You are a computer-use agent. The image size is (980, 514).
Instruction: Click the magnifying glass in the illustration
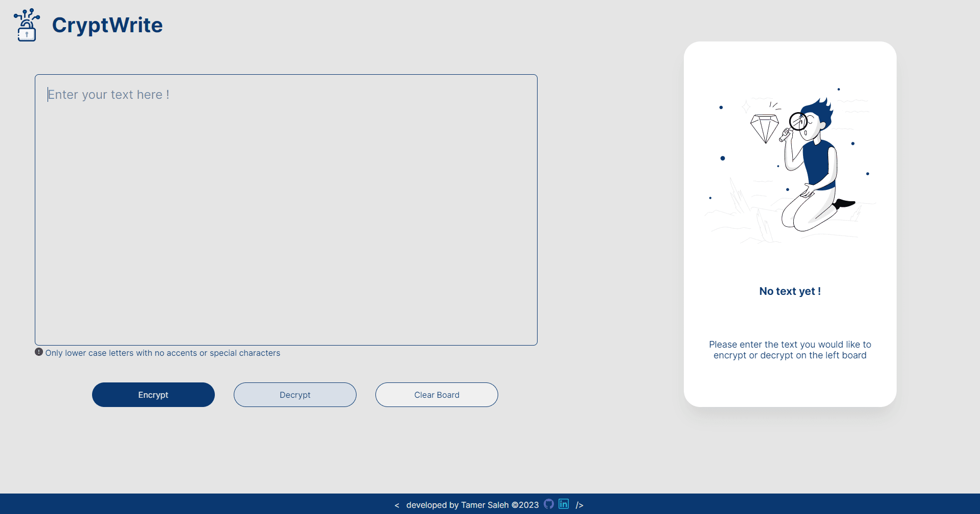tap(797, 123)
